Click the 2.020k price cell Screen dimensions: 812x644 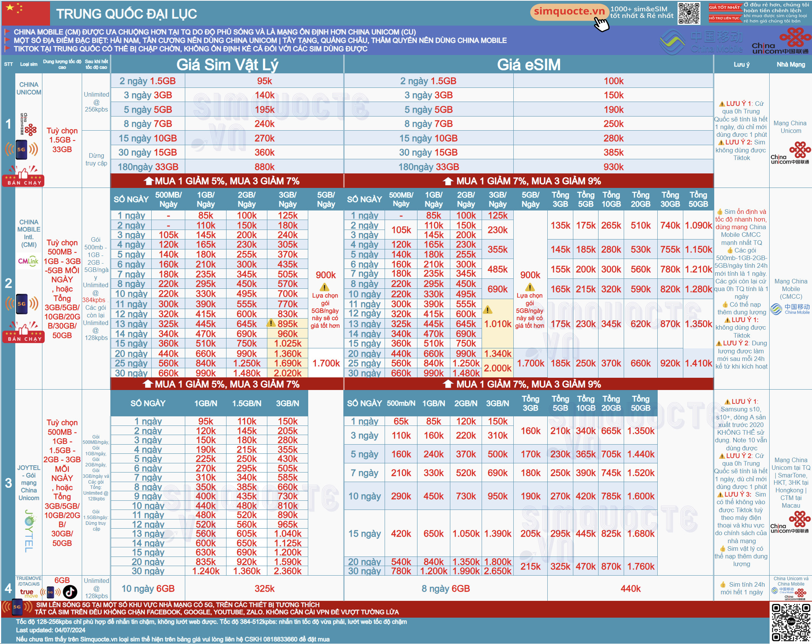pyautogui.click(x=287, y=373)
